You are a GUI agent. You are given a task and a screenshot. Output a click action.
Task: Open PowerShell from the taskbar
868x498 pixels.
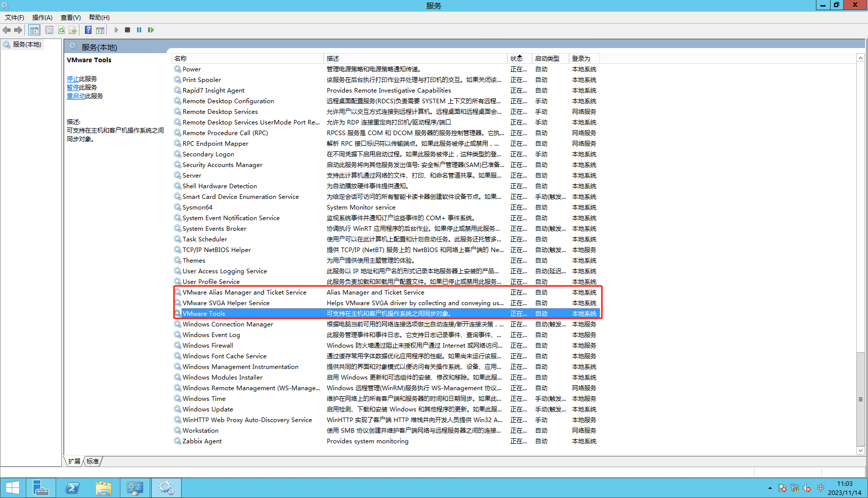tap(72, 488)
